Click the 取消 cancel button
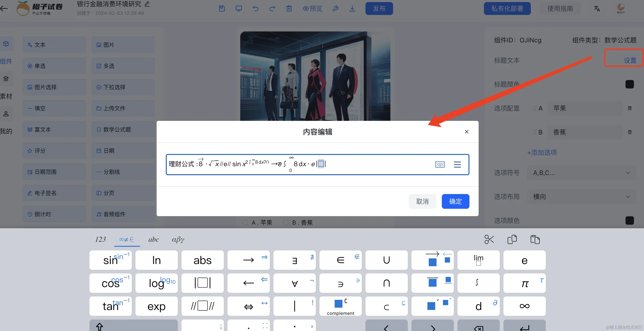The image size is (644, 331). (422, 201)
